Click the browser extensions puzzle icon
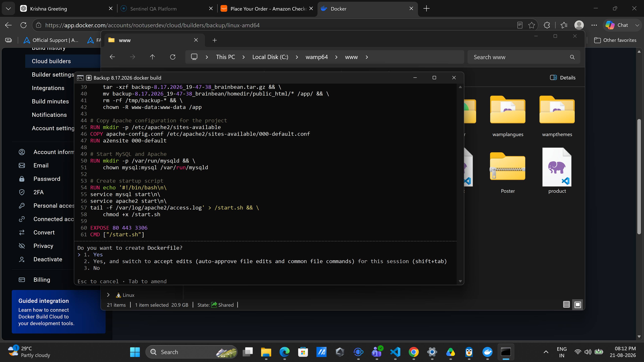Viewport: 644px width, 362px height. [547, 25]
